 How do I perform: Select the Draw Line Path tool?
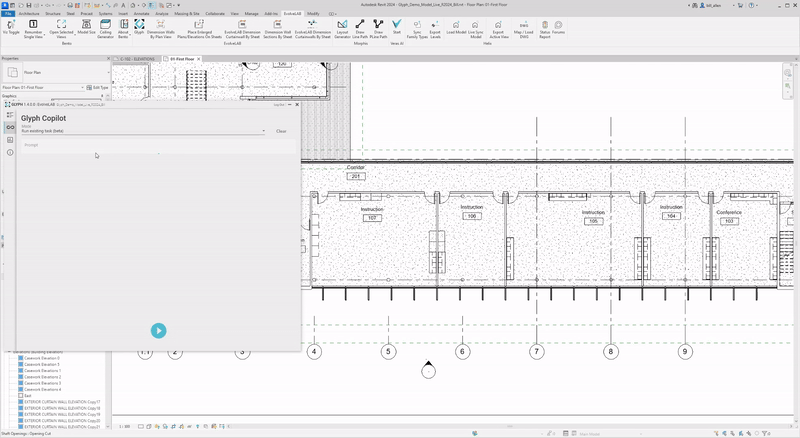pyautogui.click(x=360, y=26)
